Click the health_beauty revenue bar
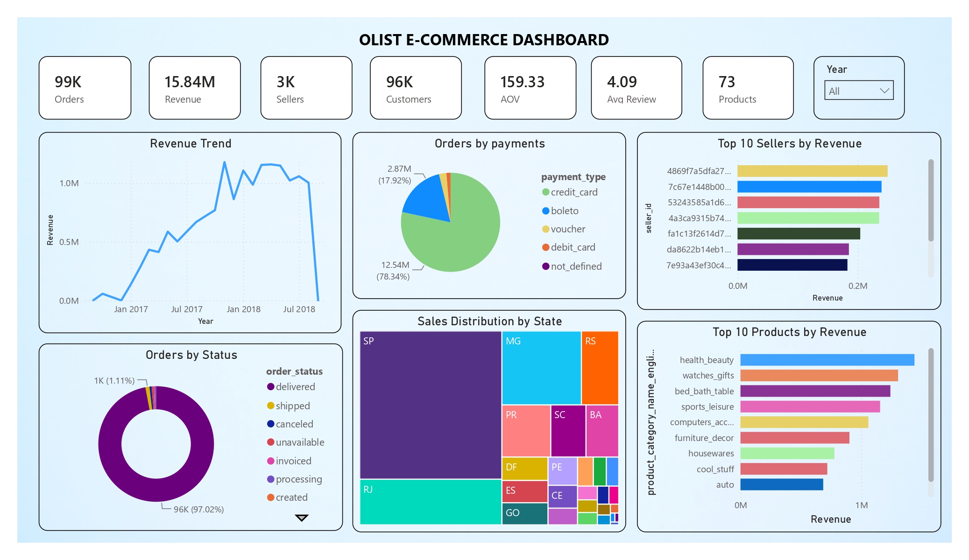This screenshot has width=969, height=560. click(x=827, y=360)
